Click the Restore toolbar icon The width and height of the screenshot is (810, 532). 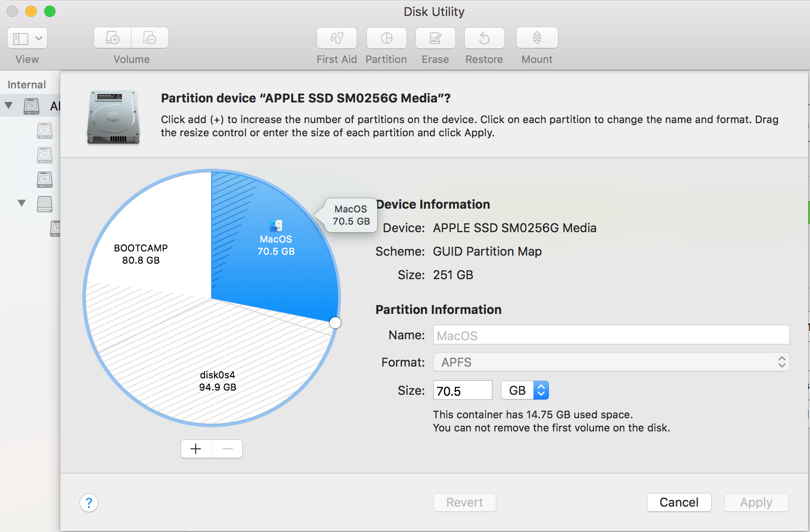(x=484, y=38)
